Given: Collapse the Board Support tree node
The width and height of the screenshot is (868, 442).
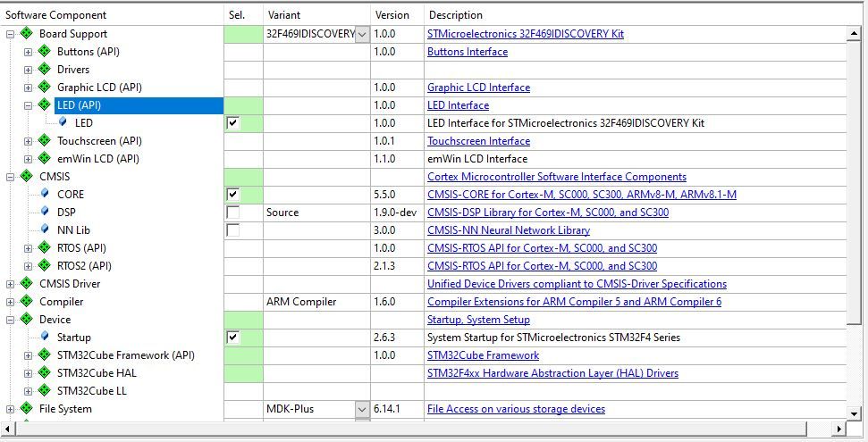Looking at the screenshot, I should (x=10, y=34).
